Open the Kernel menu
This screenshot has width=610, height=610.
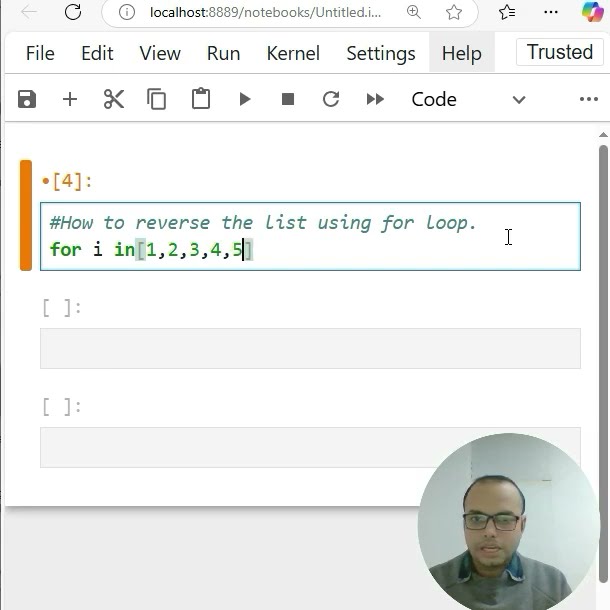click(293, 53)
